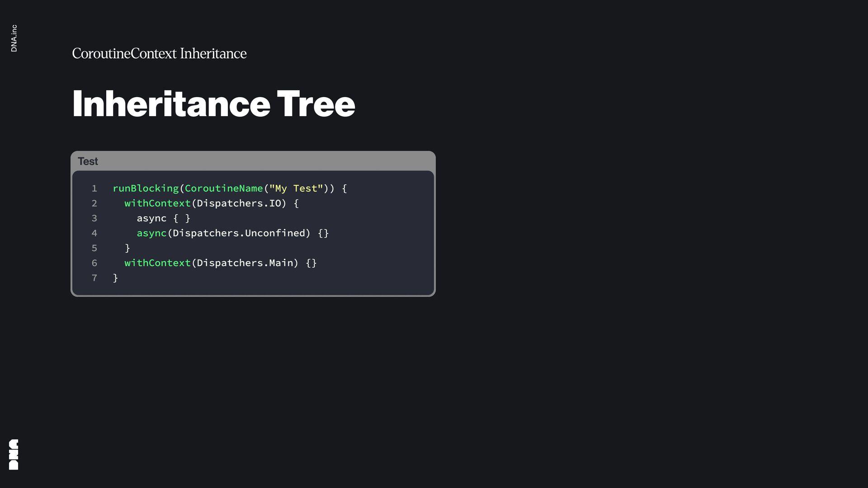Click the closing brace on line 5

127,248
